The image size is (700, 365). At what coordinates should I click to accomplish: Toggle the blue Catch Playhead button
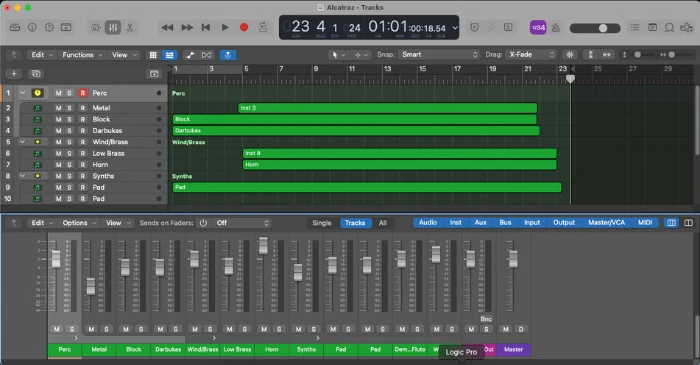click(x=228, y=55)
